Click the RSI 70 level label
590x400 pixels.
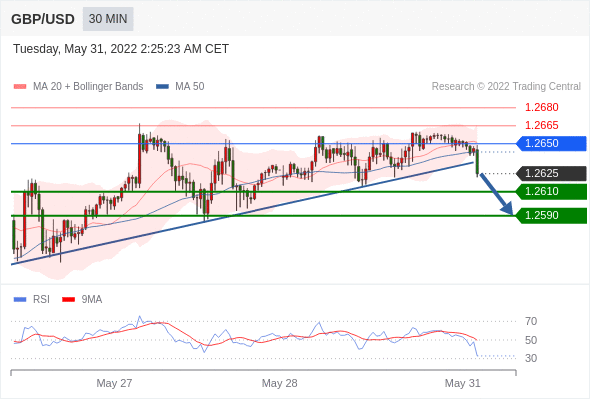[x=531, y=321]
